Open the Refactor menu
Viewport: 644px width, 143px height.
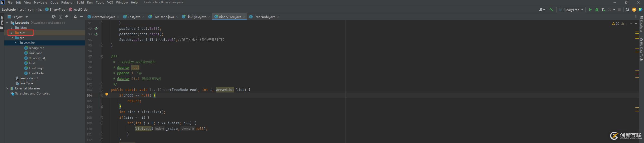[67, 3]
